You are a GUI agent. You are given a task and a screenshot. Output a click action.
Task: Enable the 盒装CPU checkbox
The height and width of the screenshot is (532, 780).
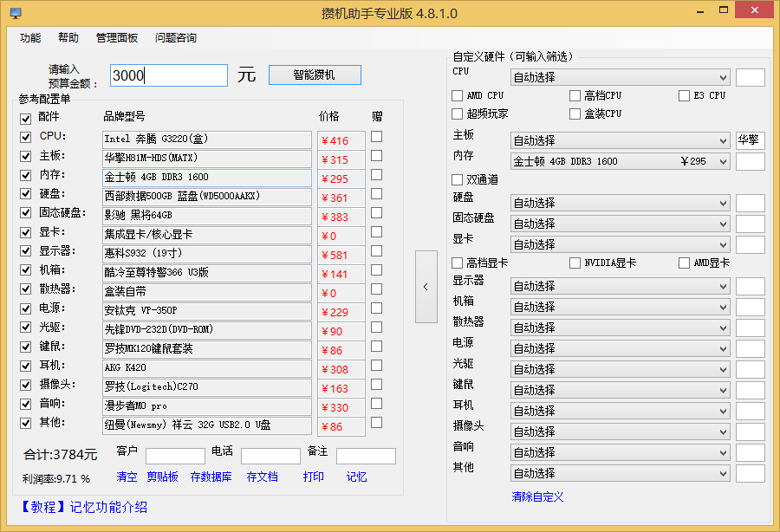coord(575,114)
